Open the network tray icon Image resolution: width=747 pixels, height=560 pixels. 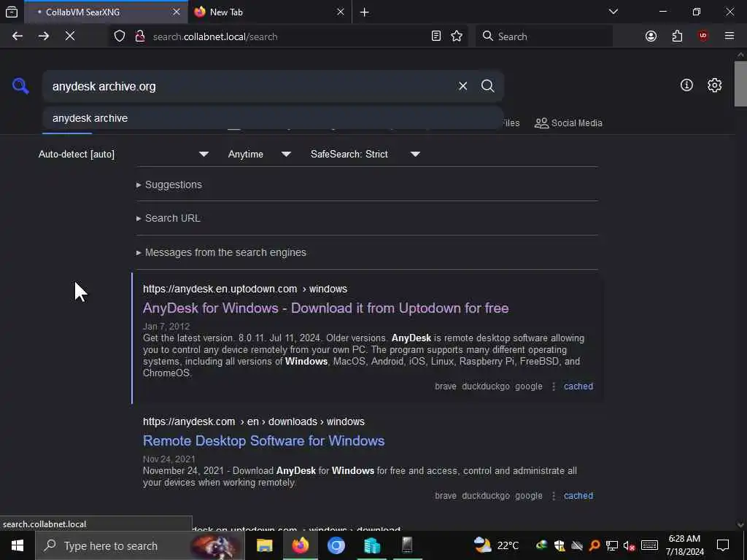tap(612, 545)
